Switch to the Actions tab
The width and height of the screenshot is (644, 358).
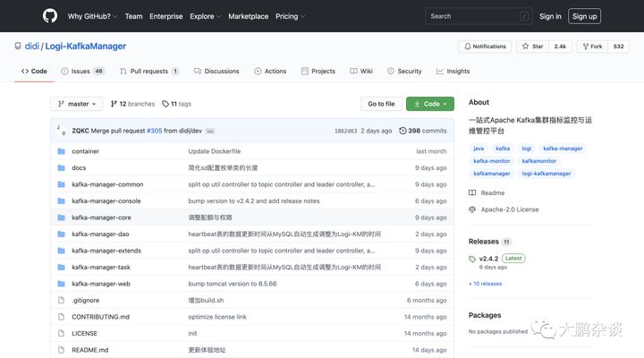click(270, 71)
